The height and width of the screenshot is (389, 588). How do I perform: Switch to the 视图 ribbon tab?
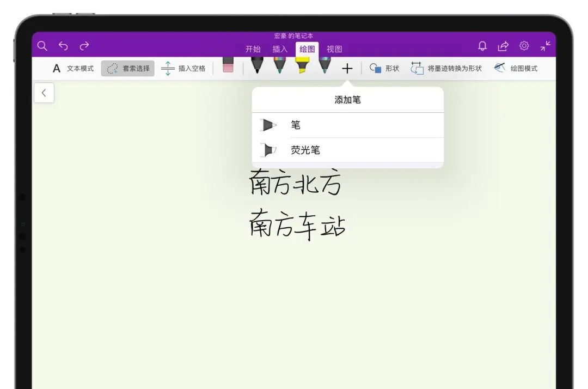click(x=334, y=49)
